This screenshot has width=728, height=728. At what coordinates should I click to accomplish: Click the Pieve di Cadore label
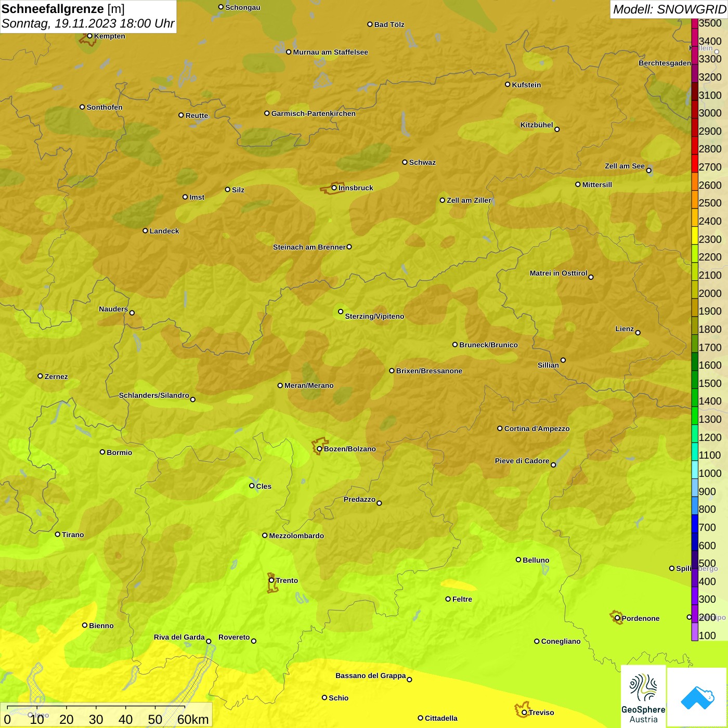click(x=522, y=461)
